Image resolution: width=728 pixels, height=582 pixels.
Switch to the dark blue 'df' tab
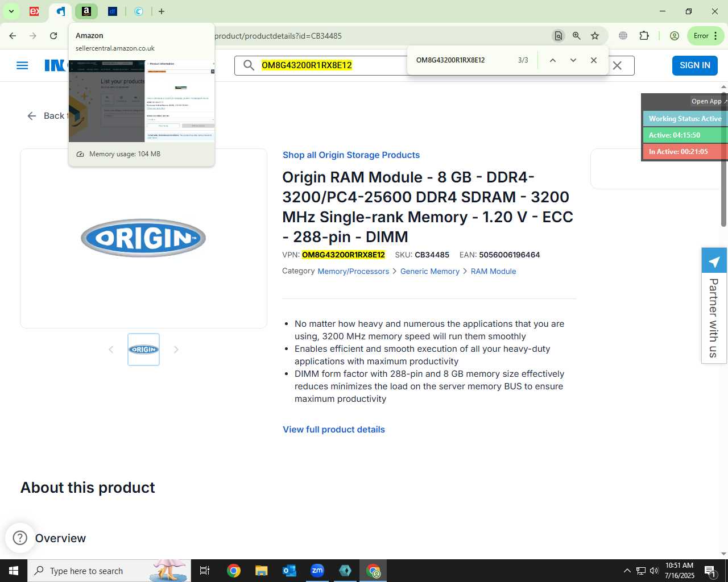click(113, 11)
